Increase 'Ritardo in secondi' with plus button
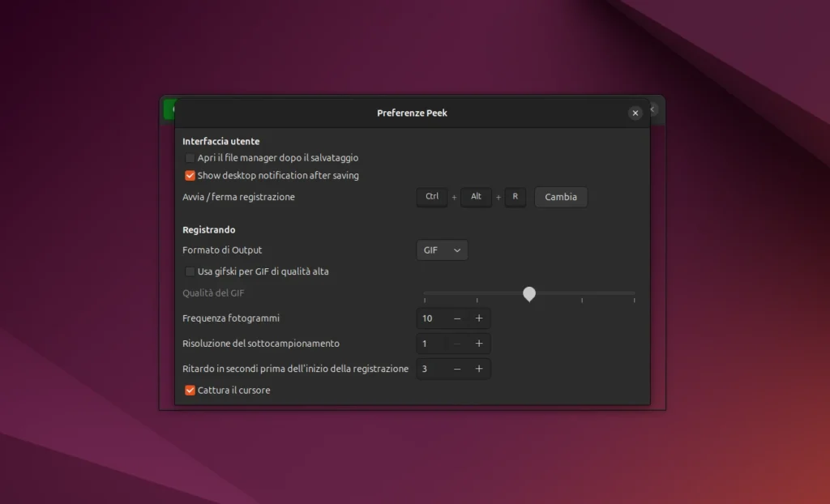This screenshot has height=504, width=830. pyautogui.click(x=479, y=369)
